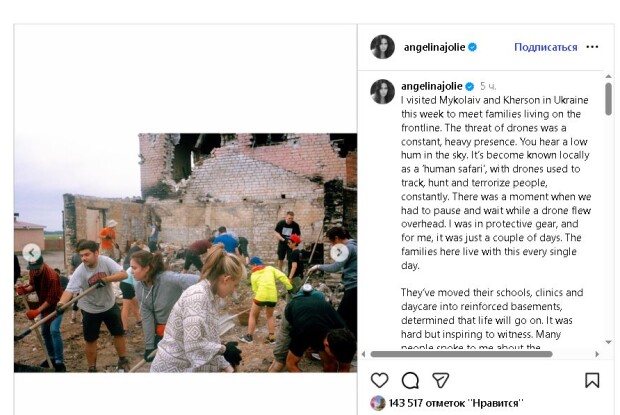Image resolution: width=620 pixels, height=415 pixels.
Task: Click the verified badge in post header
Action: coord(473,47)
